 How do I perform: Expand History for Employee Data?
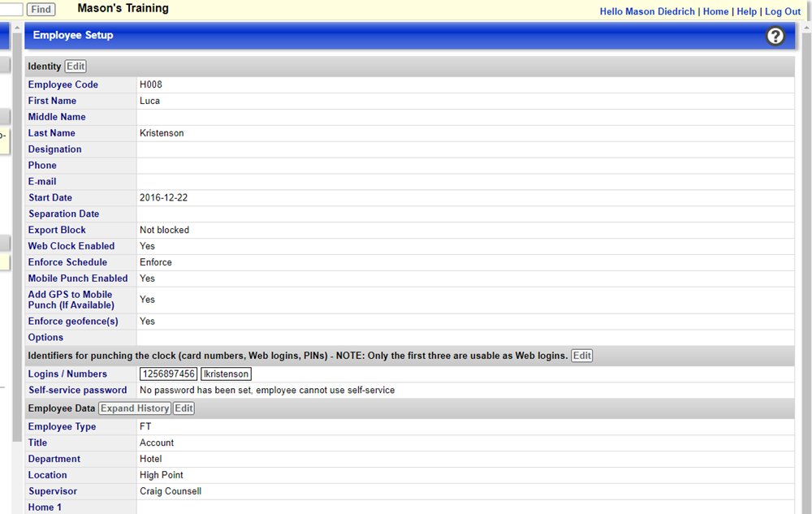click(x=134, y=408)
